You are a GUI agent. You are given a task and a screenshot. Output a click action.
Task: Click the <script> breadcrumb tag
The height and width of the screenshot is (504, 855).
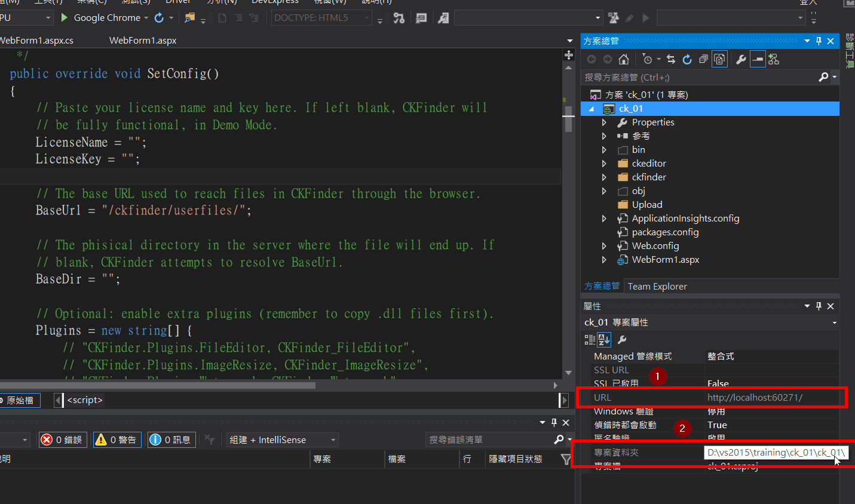(x=84, y=400)
